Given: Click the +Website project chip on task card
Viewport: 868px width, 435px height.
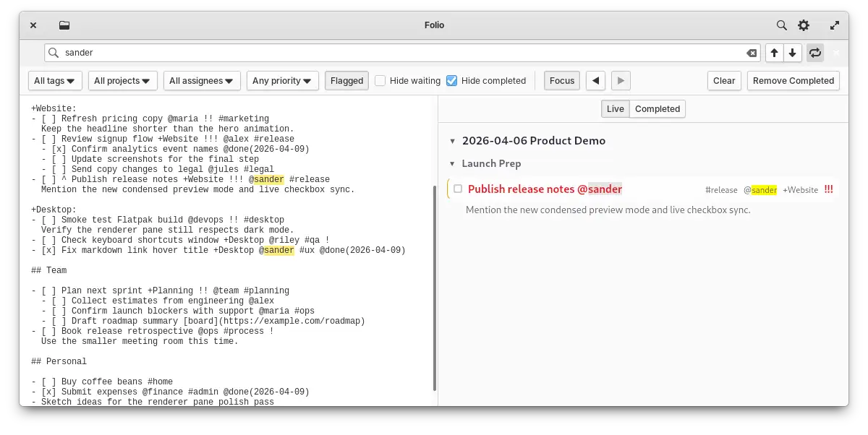Looking at the screenshot, I should (x=800, y=190).
